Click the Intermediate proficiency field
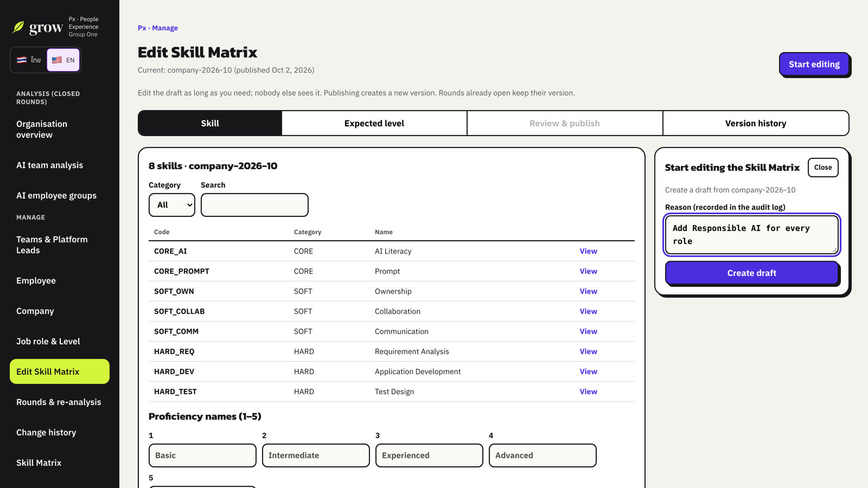Image resolution: width=868 pixels, height=488 pixels. (x=316, y=455)
